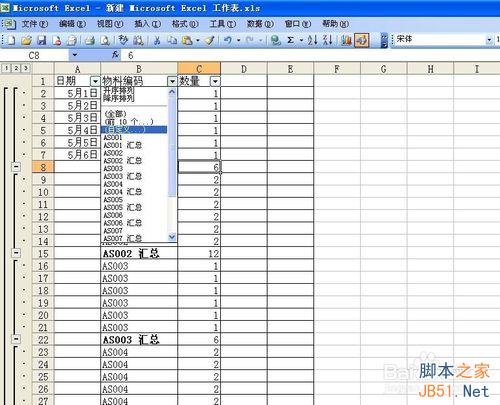Select (全部) in the filter list
This screenshot has height=405, width=500.
click(115, 114)
